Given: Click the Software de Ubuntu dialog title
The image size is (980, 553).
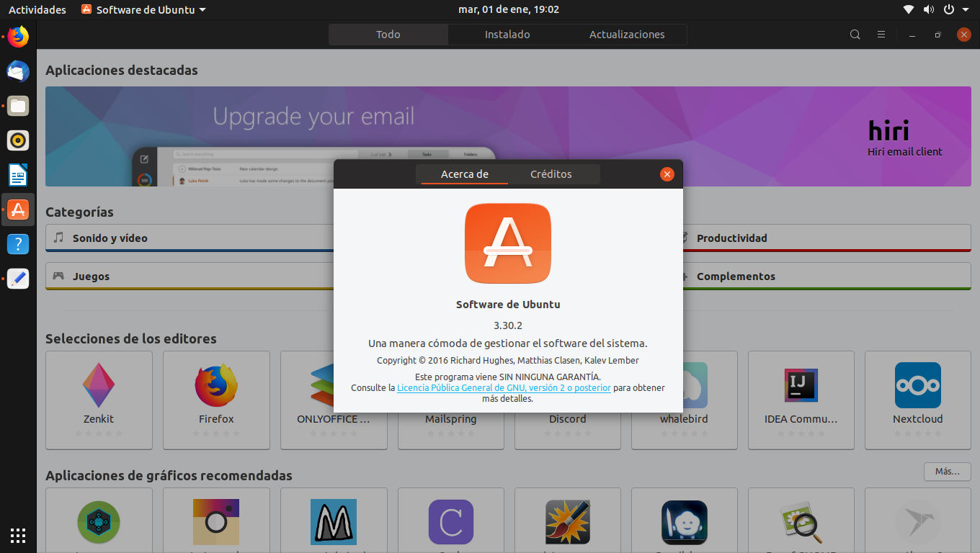Looking at the screenshot, I should click(508, 305).
